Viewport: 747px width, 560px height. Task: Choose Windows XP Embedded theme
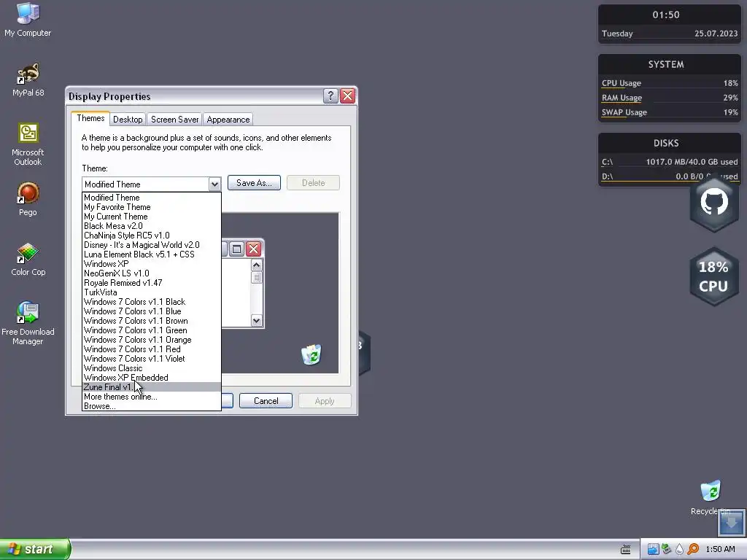pyautogui.click(x=152, y=378)
